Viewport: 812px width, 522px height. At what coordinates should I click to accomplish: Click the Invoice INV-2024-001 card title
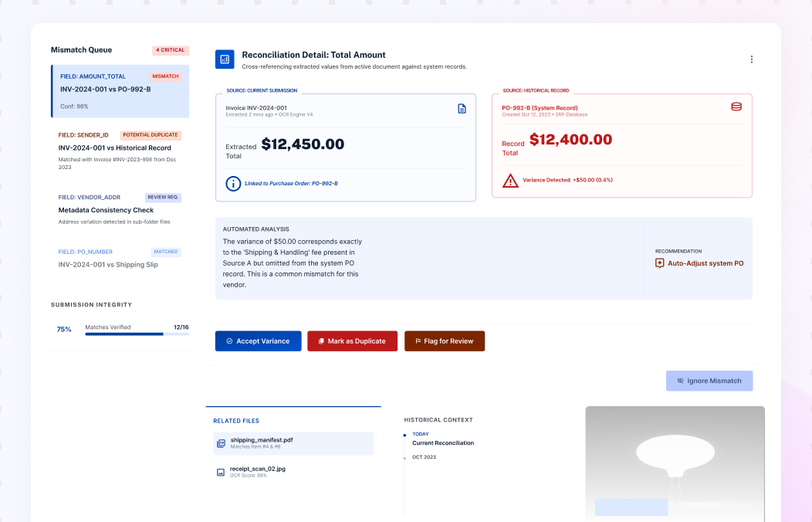[255, 108]
